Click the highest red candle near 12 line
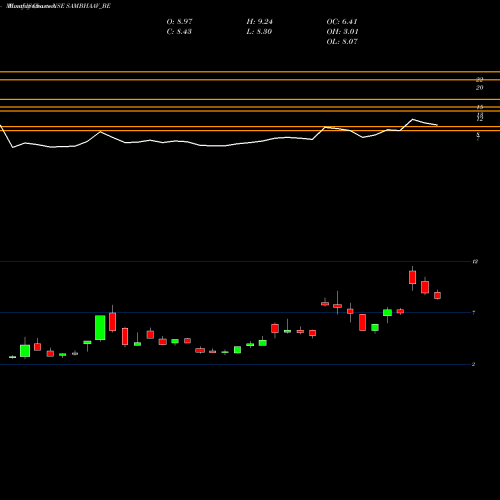The width and height of the screenshot is (500, 500). pos(412,277)
